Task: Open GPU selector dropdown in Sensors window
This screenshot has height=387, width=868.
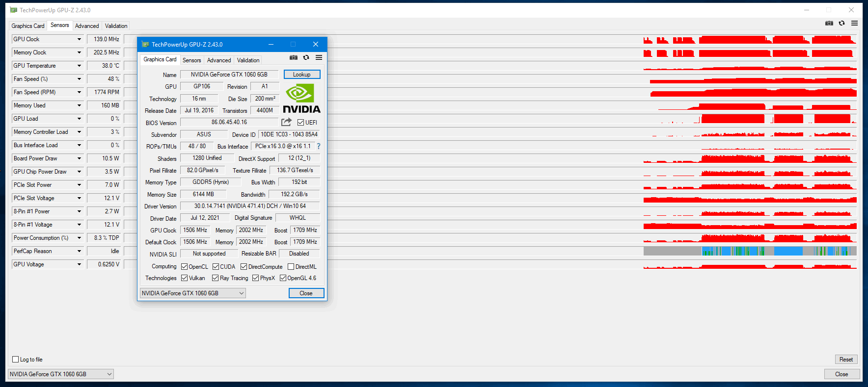Action: pyautogui.click(x=61, y=374)
